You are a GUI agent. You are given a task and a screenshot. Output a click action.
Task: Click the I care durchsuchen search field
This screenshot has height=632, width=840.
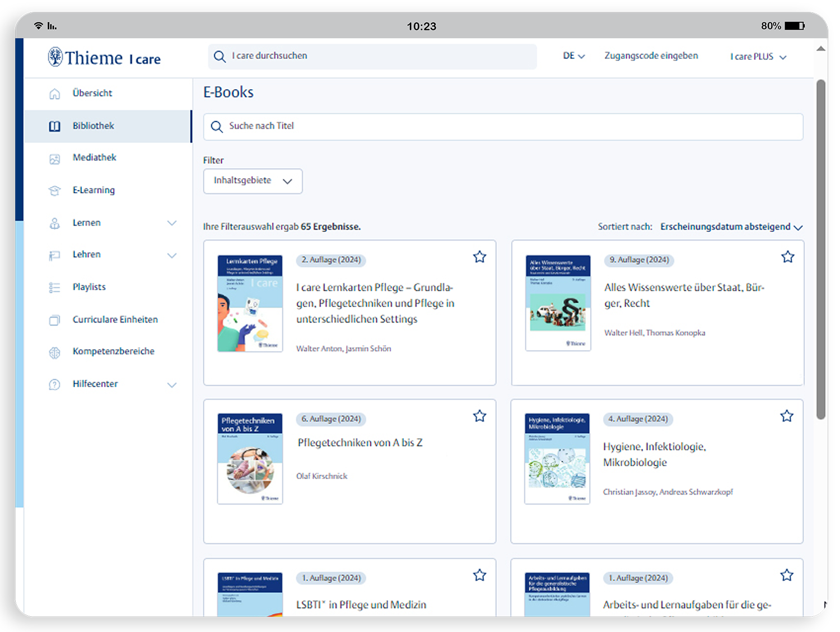coord(372,57)
